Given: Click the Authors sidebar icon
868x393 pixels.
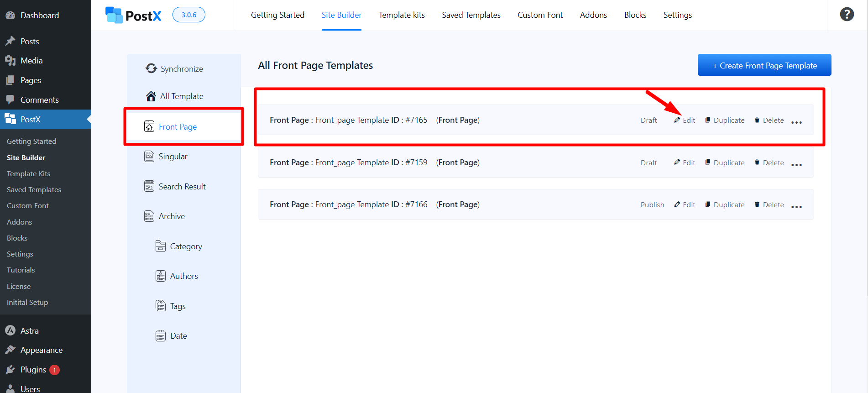Looking at the screenshot, I should [x=161, y=276].
